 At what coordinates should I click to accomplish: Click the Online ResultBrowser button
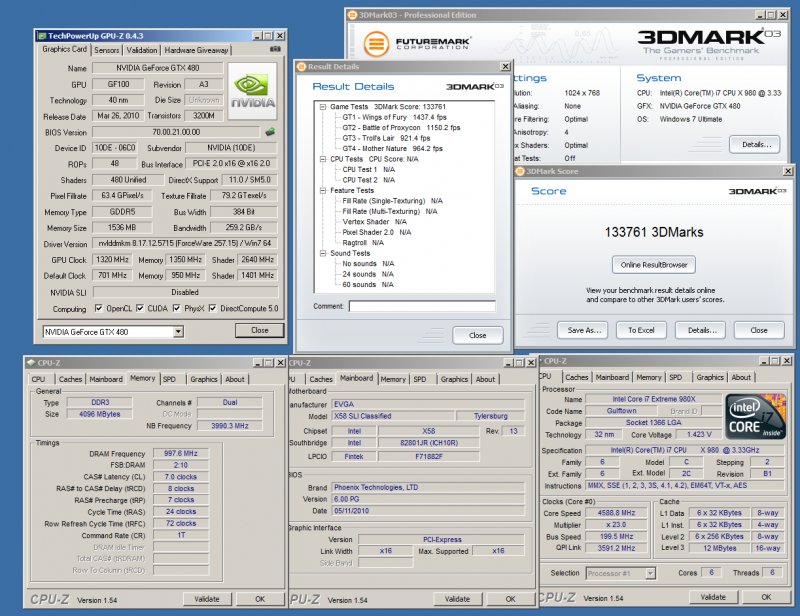(x=654, y=265)
